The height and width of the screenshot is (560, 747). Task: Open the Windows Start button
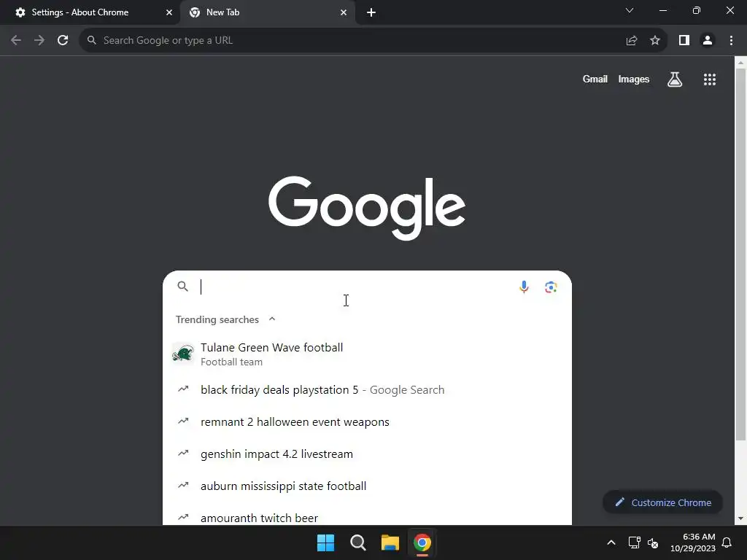pyautogui.click(x=326, y=542)
